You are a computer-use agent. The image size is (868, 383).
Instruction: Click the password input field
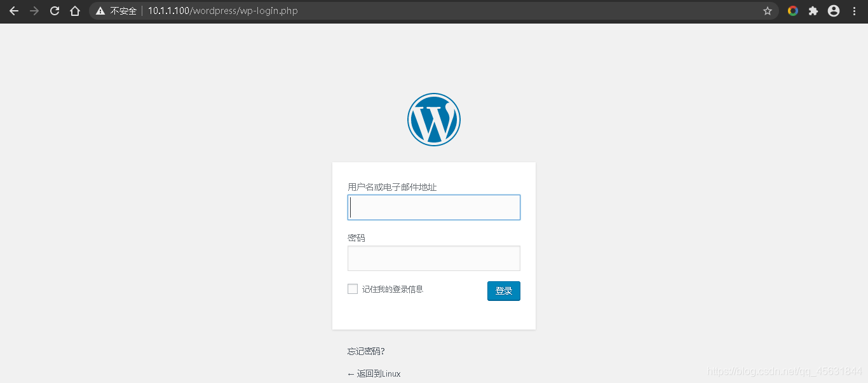coord(434,258)
